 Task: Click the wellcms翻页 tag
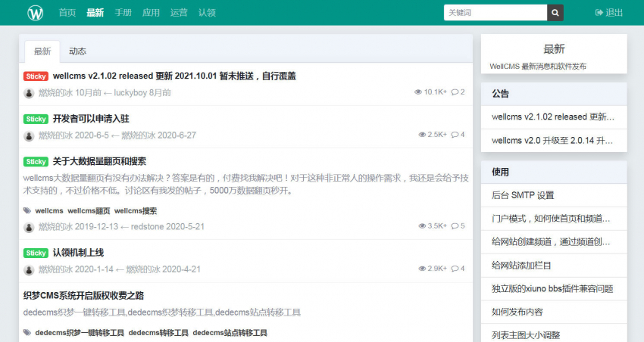(x=89, y=211)
